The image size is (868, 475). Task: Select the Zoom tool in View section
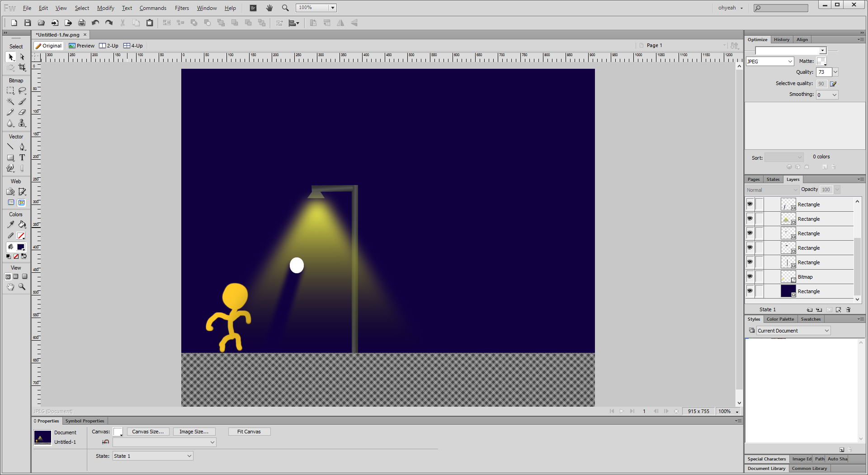pyautogui.click(x=22, y=287)
